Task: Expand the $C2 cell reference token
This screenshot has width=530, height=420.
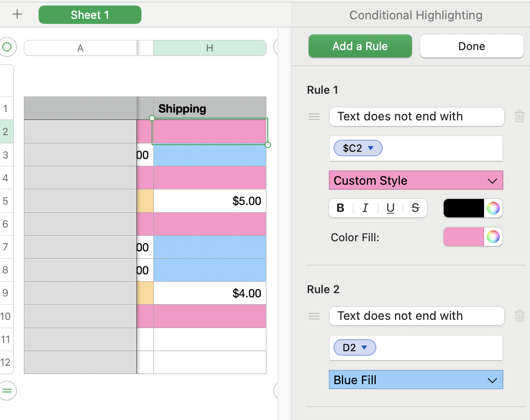Action: coord(371,148)
